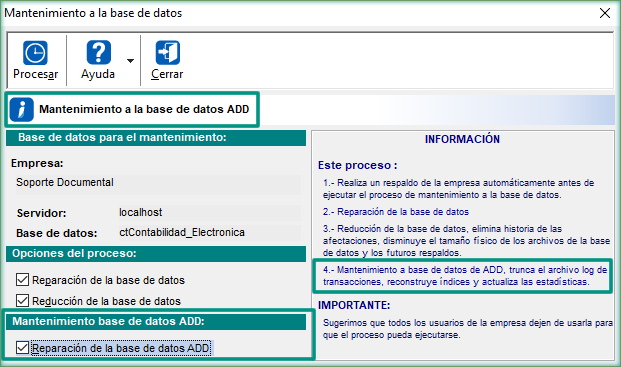The width and height of the screenshot is (621, 367).
Task: Close the Mantenimiento a la base de datos window
Action: pos(605,13)
